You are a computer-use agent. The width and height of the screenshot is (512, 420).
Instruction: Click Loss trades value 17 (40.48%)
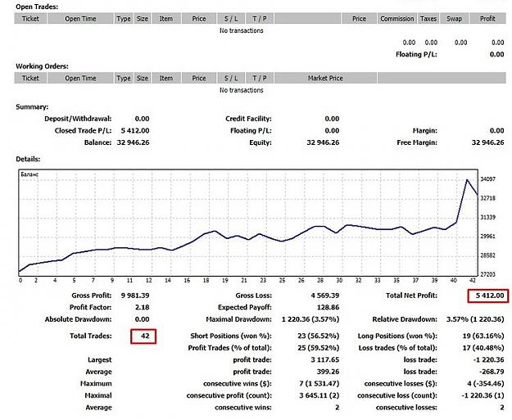click(483, 348)
